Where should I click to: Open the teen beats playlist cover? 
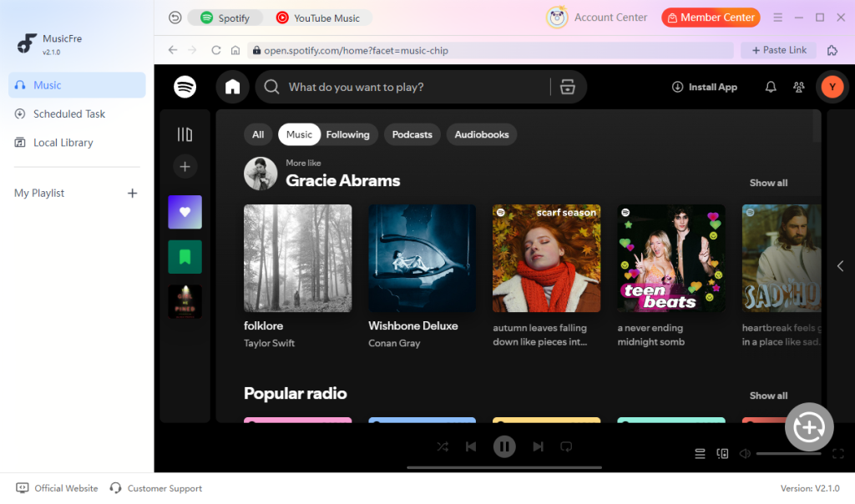tap(671, 259)
